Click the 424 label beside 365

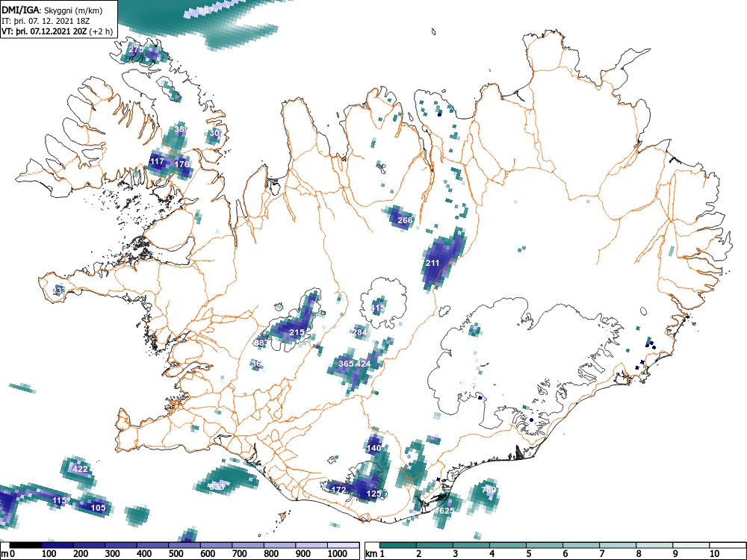tap(363, 364)
